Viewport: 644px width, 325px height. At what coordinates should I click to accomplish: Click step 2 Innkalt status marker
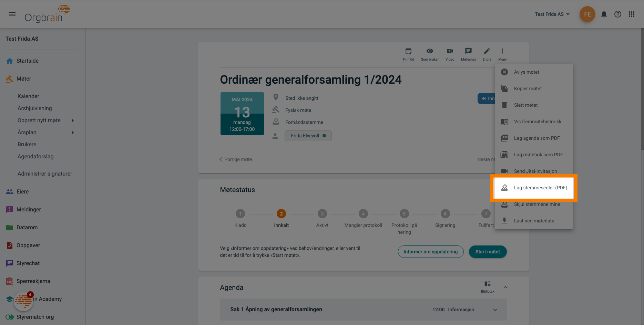(281, 214)
